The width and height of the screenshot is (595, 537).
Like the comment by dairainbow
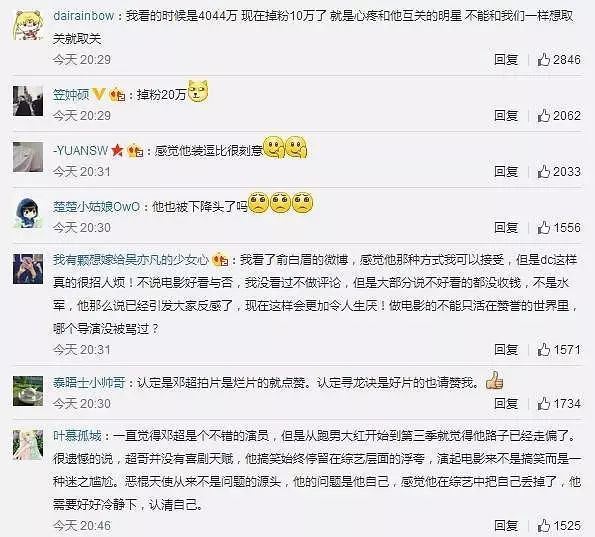543,60
